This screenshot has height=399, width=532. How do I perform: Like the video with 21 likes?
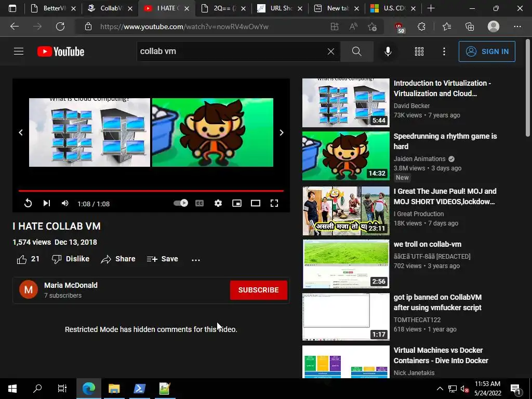(x=28, y=259)
